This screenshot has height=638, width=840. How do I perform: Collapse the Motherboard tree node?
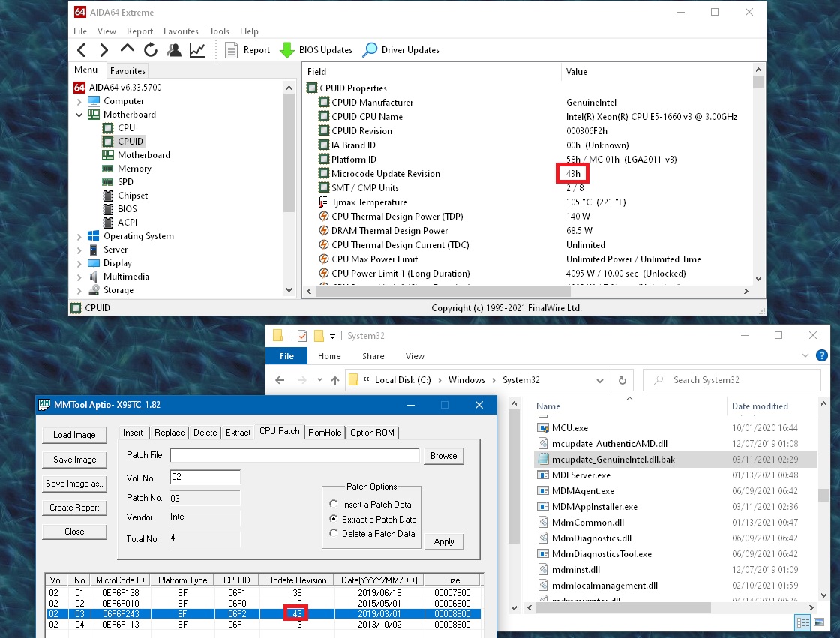(x=79, y=115)
